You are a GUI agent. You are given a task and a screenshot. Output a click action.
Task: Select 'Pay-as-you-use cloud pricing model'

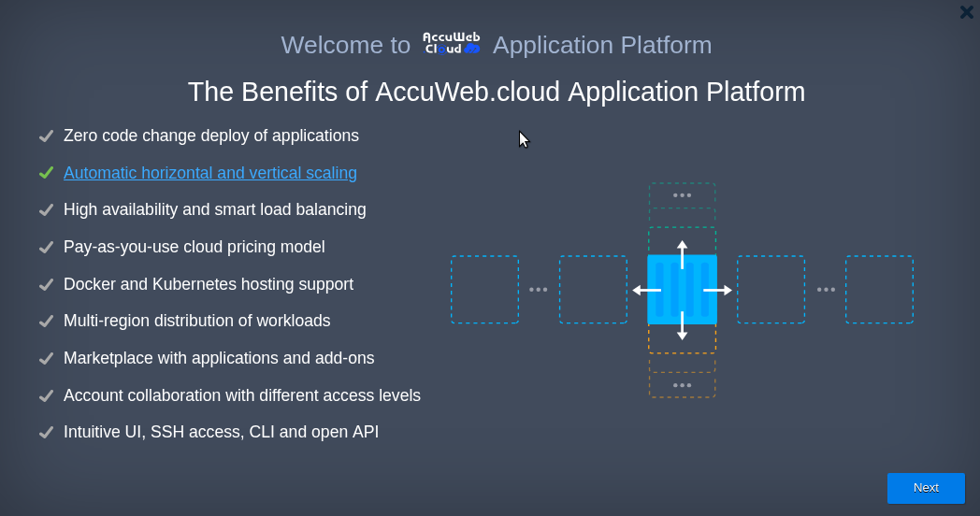pyautogui.click(x=195, y=247)
